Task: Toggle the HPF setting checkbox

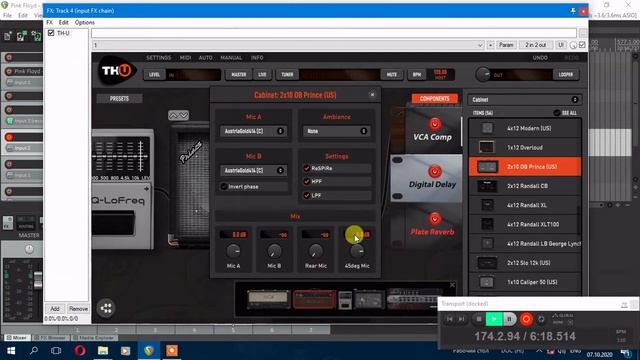Action: [307, 181]
